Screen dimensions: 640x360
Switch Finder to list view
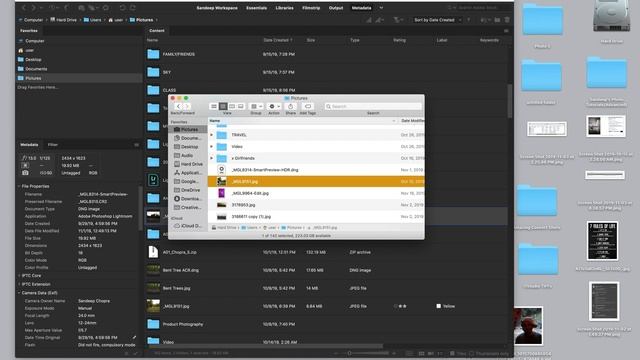(x=223, y=107)
